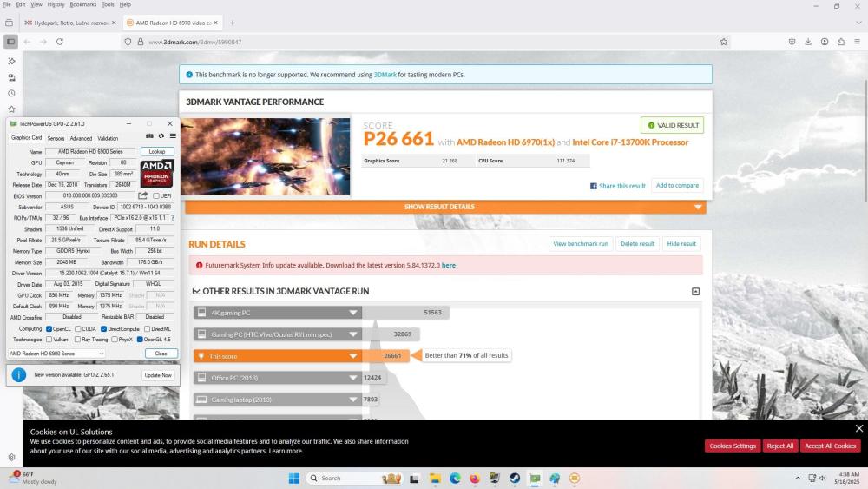Switch to the Validation tab in GPU-Z
The image size is (868, 489).
[108, 138]
